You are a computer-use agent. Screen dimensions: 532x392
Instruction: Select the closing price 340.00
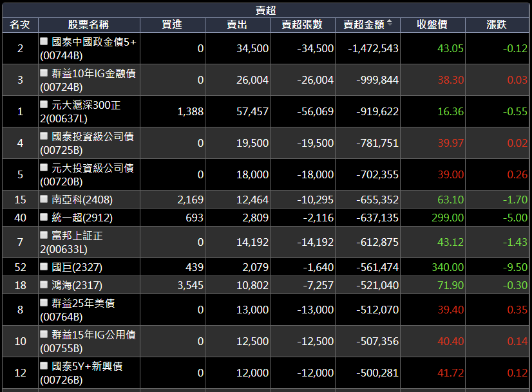(x=448, y=267)
